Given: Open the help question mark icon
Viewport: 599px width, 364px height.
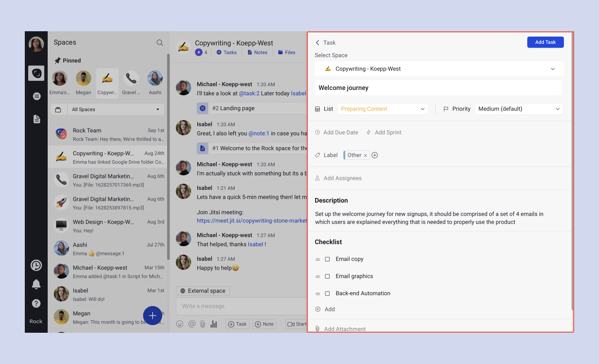Looking at the screenshot, I should (36, 303).
